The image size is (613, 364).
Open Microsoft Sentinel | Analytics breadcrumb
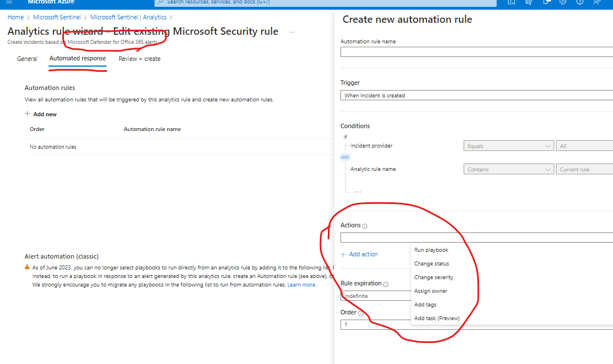tap(128, 17)
